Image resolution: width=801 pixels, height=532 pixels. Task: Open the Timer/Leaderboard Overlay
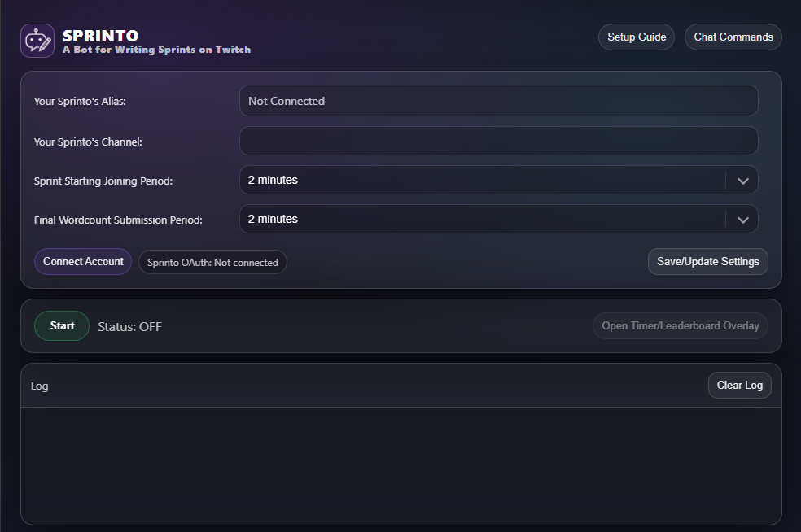pyautogui.click(x=680, y=326)
